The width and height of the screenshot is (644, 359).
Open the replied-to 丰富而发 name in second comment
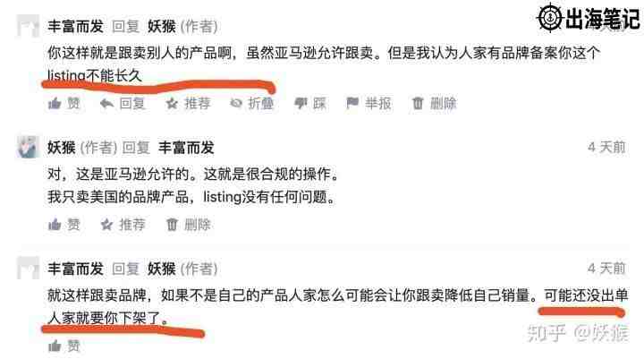pyautogui.click(x=186, y=147)
